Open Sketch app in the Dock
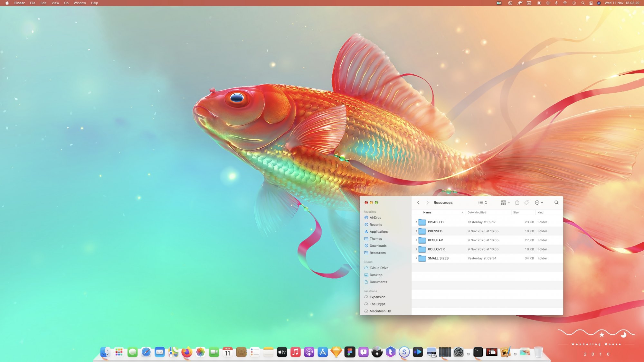 (336, 352)
